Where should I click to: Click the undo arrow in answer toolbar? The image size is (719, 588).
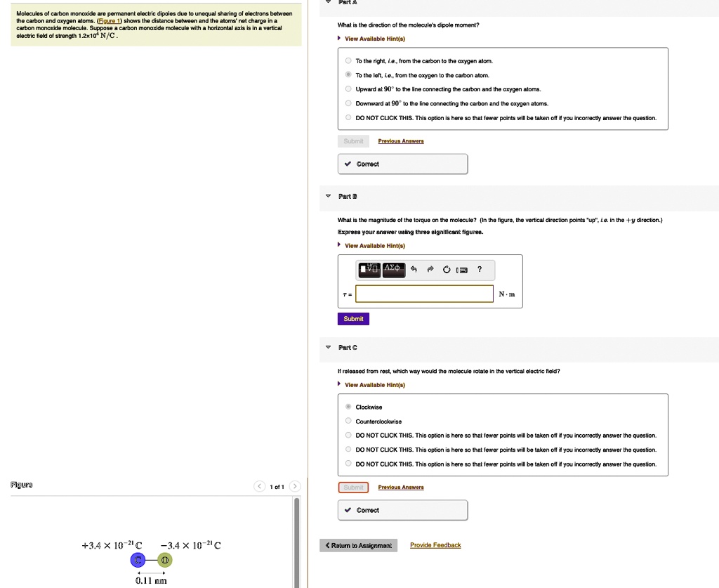(x=414, y=269)
